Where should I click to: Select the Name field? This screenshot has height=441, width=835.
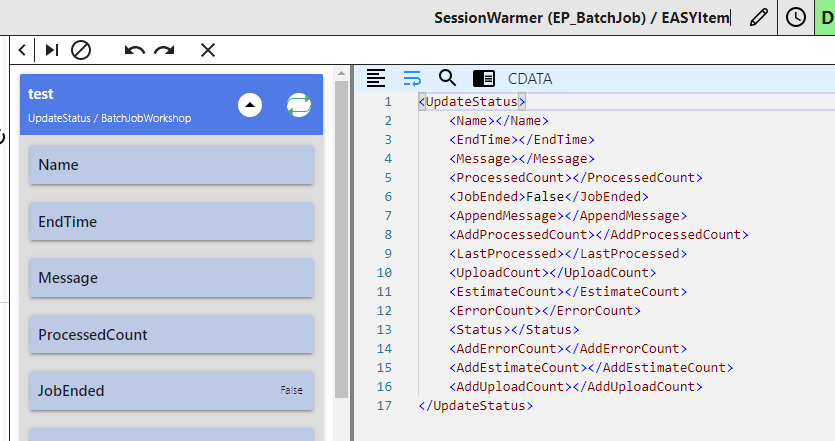[171, 165]
